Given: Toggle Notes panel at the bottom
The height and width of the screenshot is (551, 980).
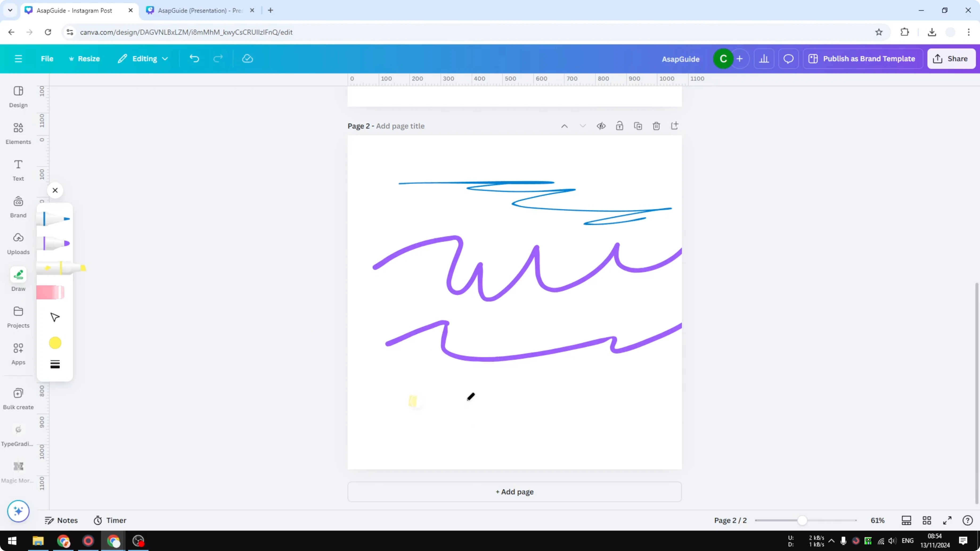Looking at the screenshot, I should tap(61, 520).
